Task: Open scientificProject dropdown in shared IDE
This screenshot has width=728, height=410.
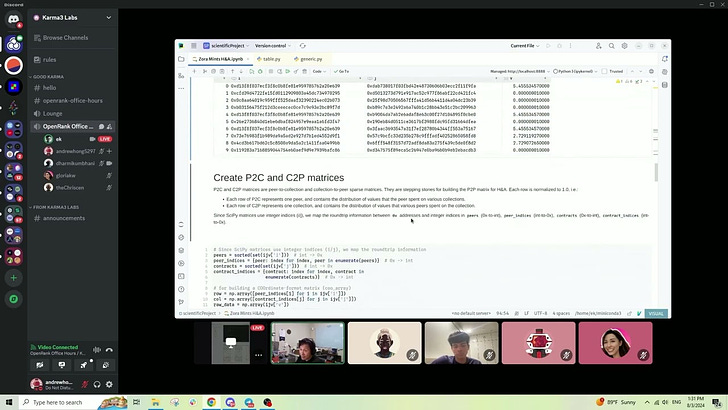Action: tap(227, 46)
